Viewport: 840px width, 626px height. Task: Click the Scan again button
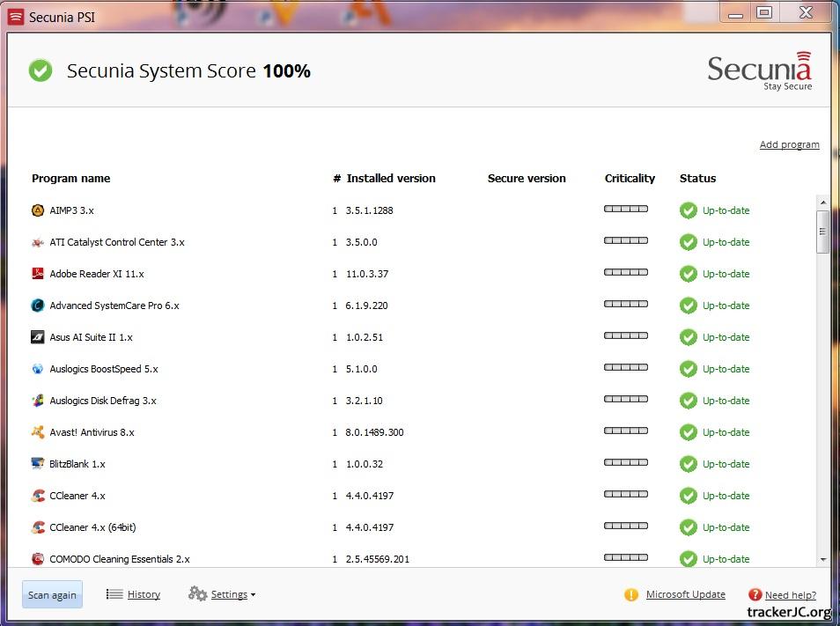coord(52,595)
